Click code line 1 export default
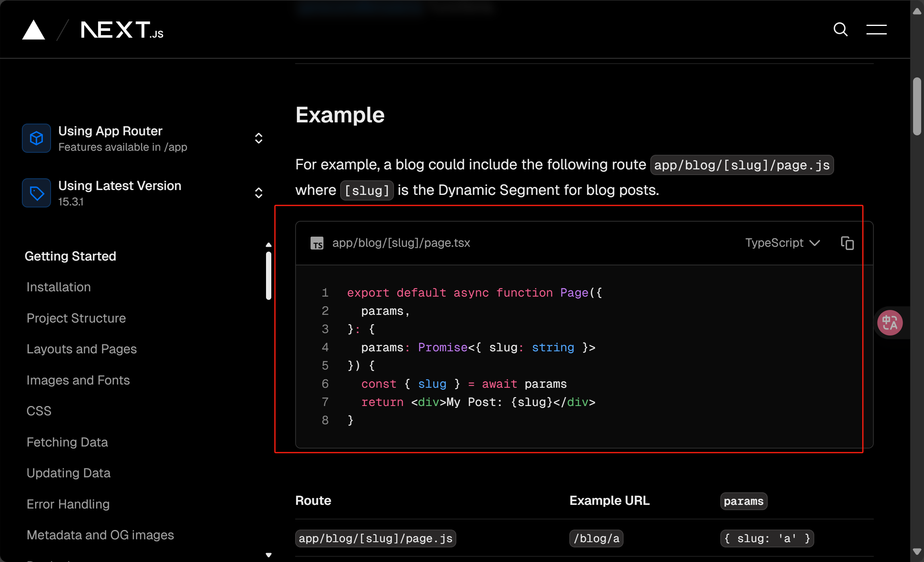 pos(475,293)
